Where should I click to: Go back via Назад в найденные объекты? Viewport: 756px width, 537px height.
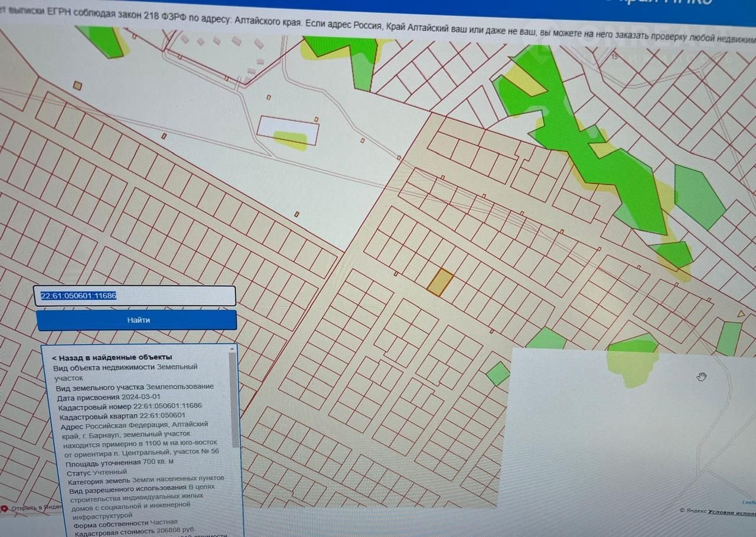click(112, 358)
